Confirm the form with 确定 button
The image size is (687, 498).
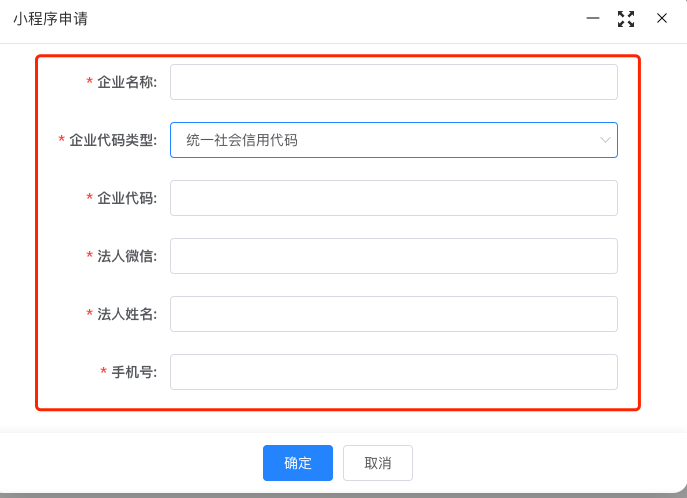click(x=298, y=463)
